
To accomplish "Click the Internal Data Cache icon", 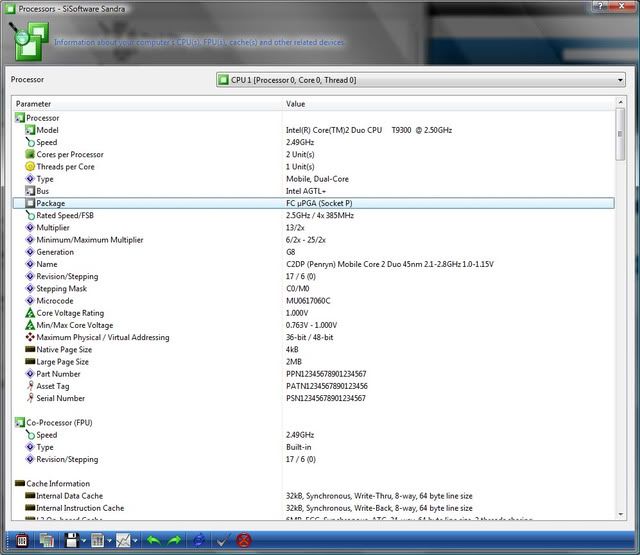I will 30,496.
